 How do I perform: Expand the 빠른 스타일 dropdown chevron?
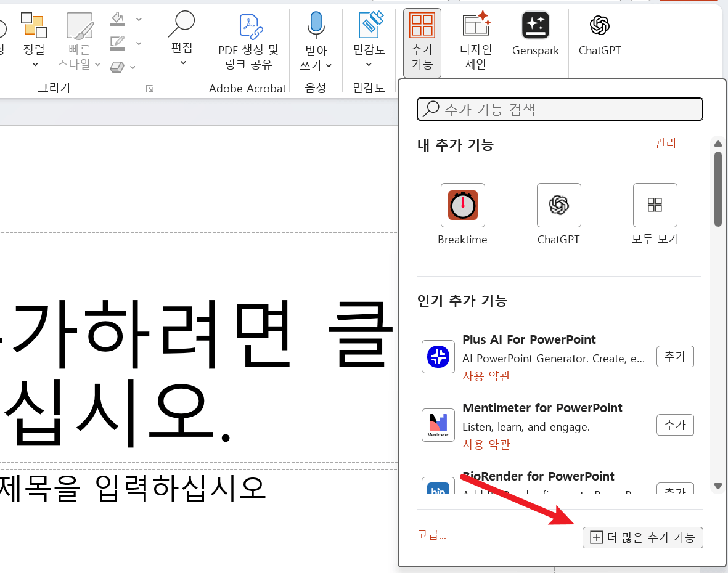97,64
